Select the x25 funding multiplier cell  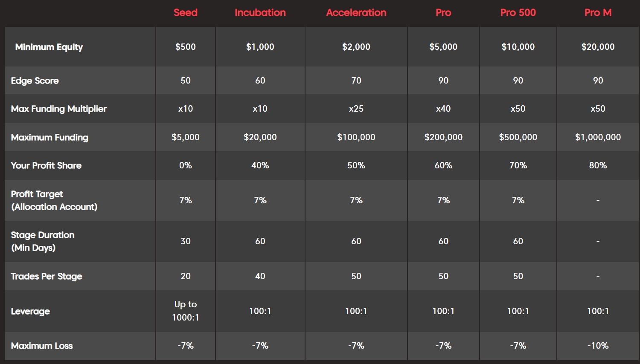[x=356, y=109]
